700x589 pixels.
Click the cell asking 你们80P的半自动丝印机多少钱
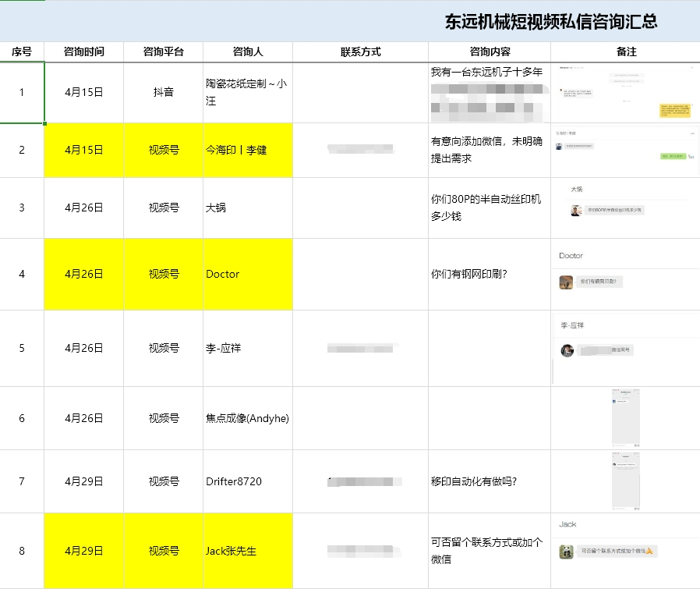[489, 208]
